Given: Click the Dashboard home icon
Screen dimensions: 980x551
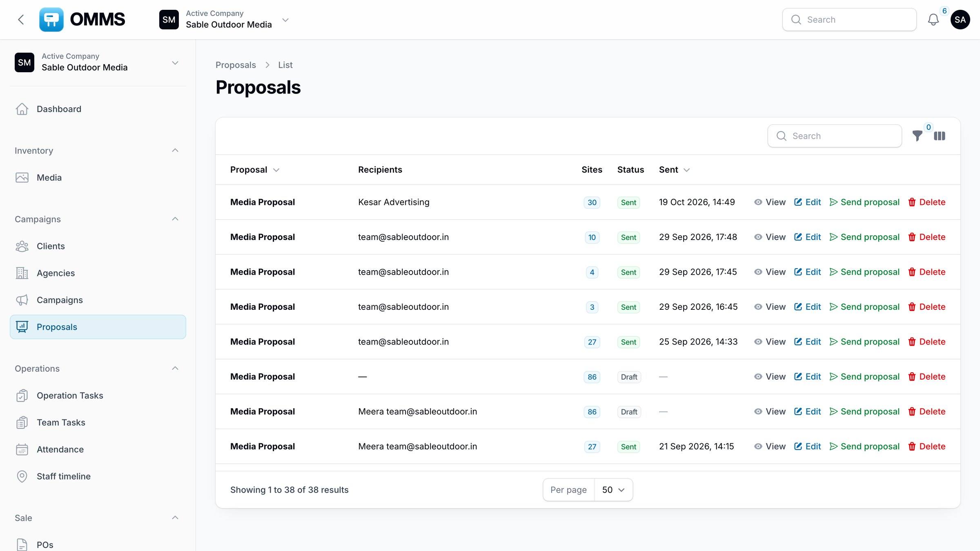Looking at the screenshot, I should [22, 109].
